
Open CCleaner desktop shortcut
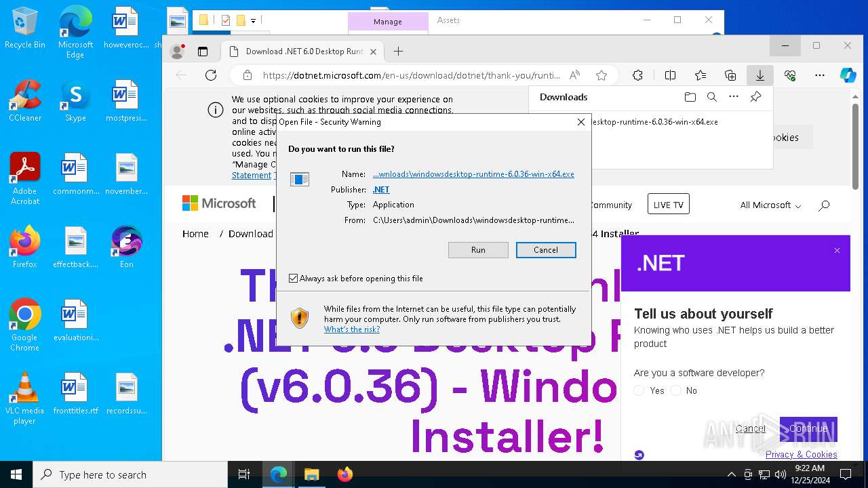25,101
